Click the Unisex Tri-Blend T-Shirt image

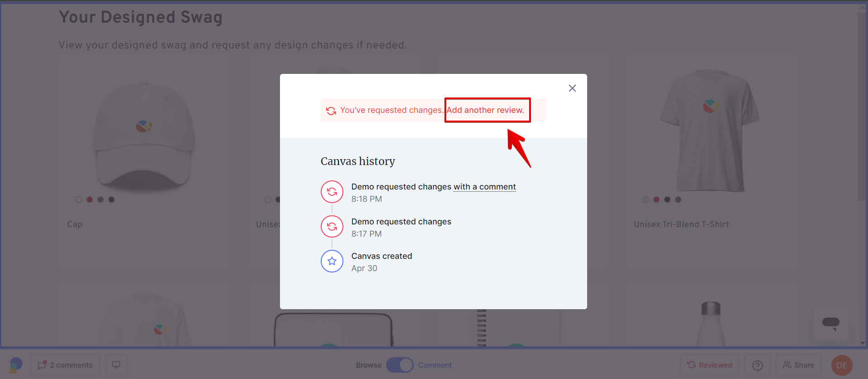point(710,131)
